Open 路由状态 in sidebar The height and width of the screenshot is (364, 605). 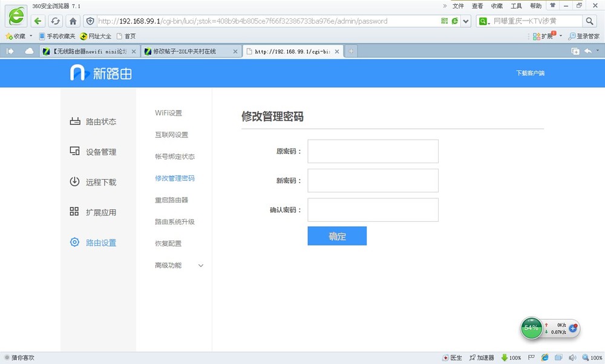93,122
